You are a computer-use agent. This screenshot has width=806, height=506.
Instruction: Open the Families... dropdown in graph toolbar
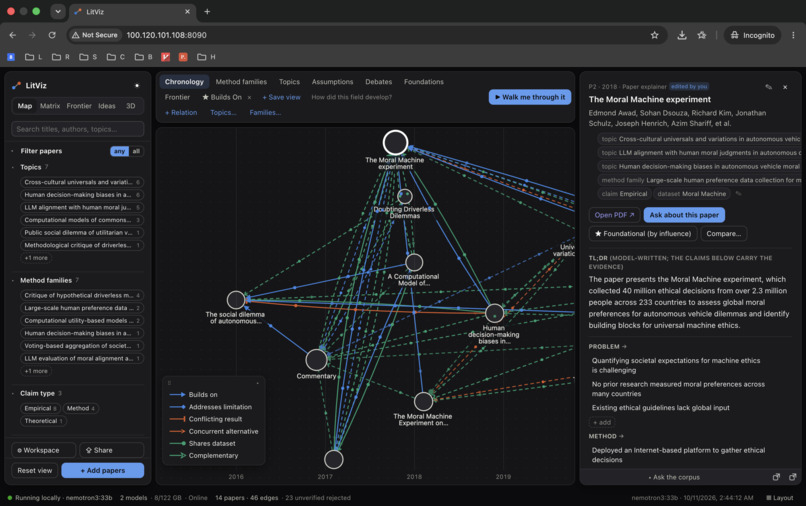[265, 113]
